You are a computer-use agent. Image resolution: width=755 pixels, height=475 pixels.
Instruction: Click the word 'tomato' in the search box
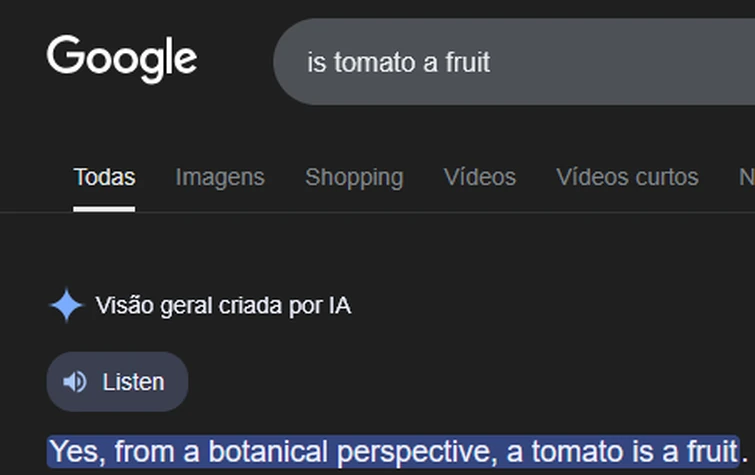(x=371, y=63)
